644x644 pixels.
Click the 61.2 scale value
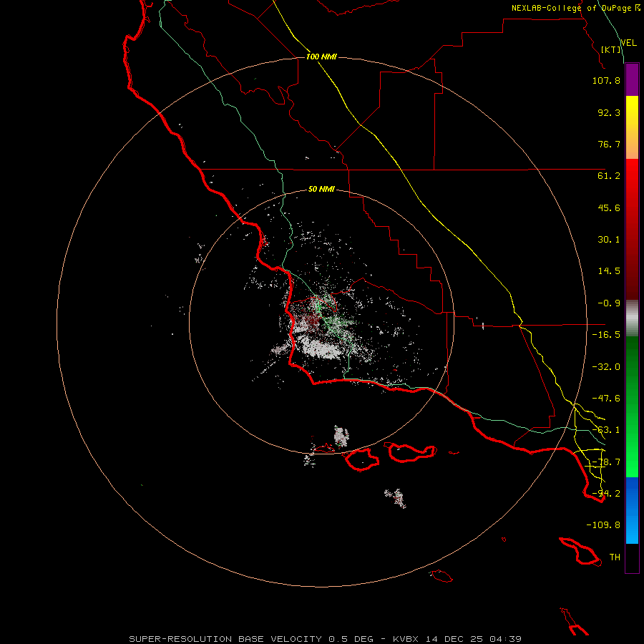pos(609,176)
